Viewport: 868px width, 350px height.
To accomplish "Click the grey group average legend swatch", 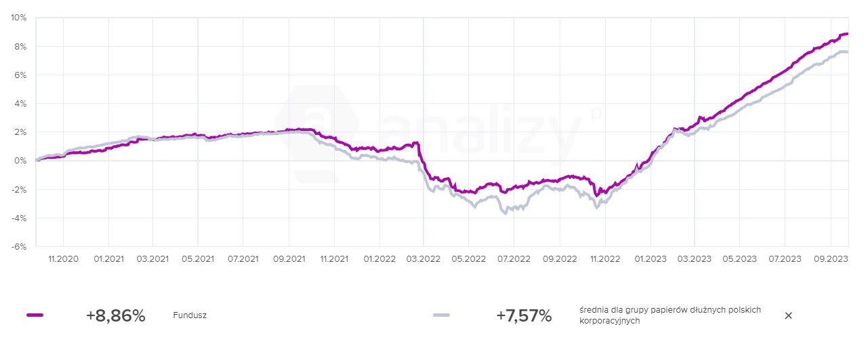I will pos(441,315).
